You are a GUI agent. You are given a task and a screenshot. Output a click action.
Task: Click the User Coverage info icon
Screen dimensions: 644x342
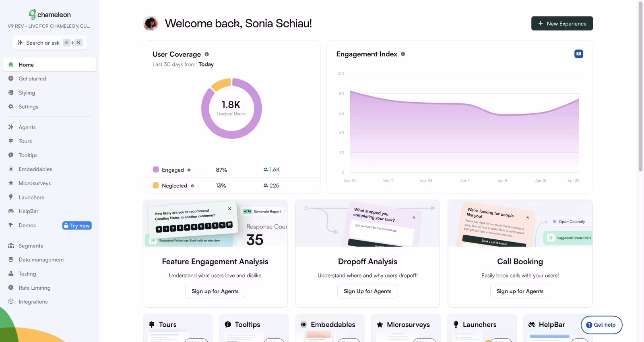pyautogui.click(x=207, y=54)
